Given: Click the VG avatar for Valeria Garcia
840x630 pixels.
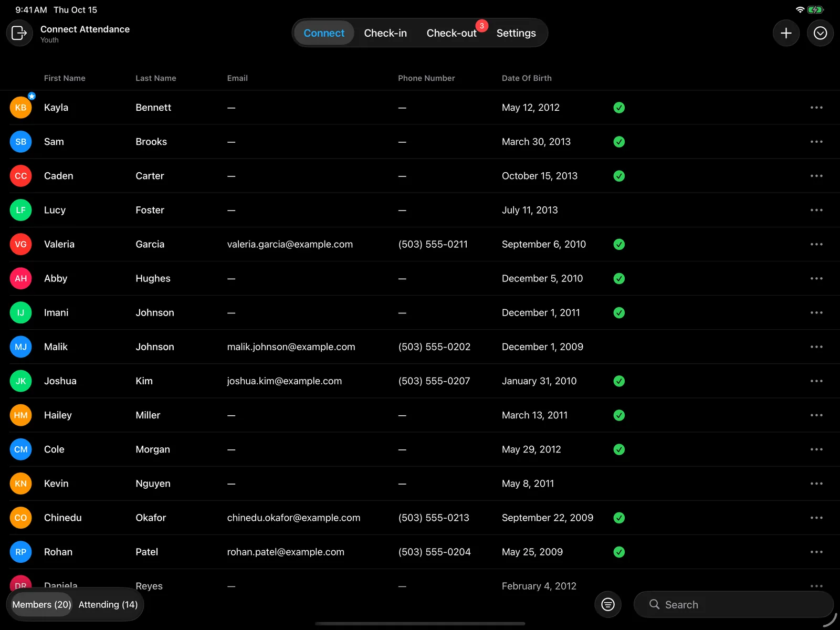Looking at the screenshot, I should [21, 244].
